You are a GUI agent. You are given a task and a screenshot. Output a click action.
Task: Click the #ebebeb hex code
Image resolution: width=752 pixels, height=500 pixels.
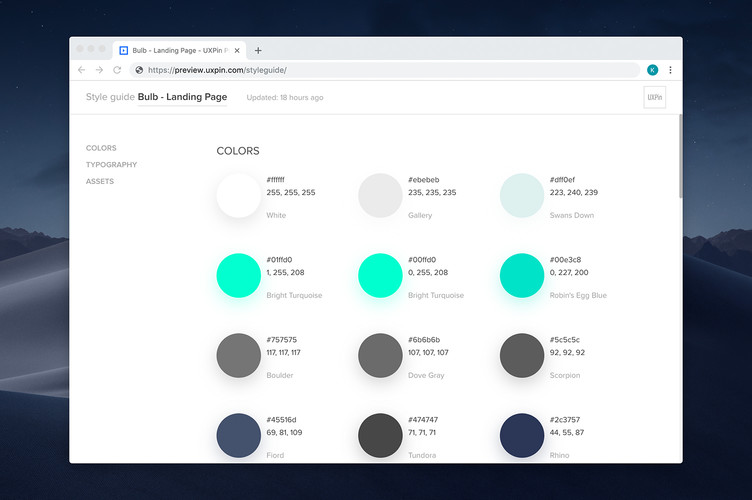click(423, 180)
